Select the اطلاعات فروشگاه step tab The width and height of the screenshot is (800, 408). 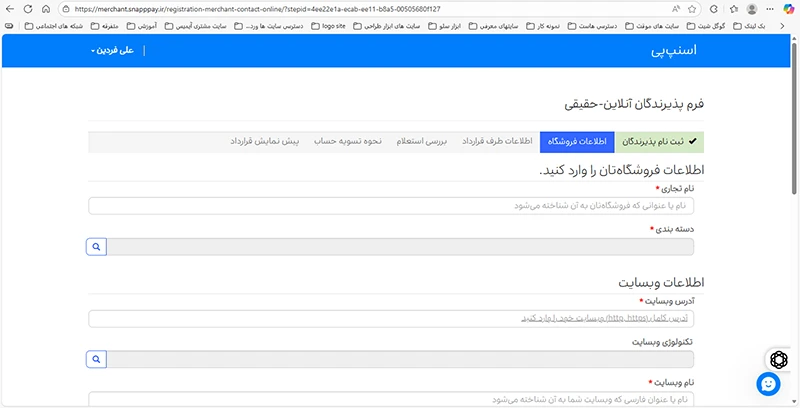coord(577,142)
